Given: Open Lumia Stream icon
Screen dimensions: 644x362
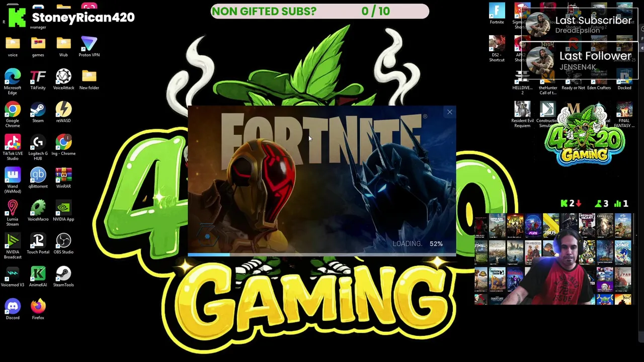Looking at the screenshot, I should tap(13, 213).
